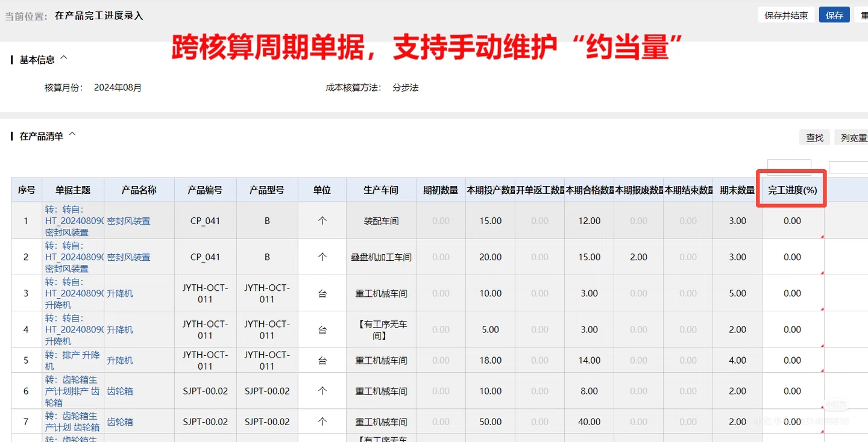The image size is (868, 442).
Task: Click the CP_041 product code in row 1
Action: tap(205, 221)
